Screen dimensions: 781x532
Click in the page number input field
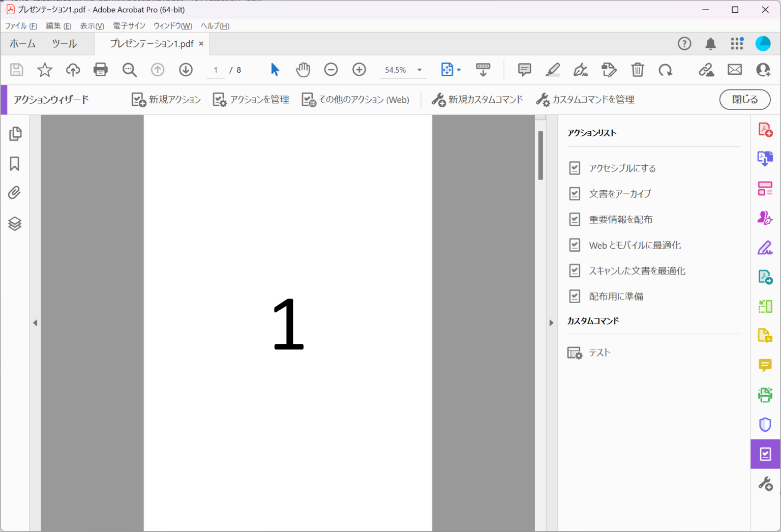[x=215, y=70]
